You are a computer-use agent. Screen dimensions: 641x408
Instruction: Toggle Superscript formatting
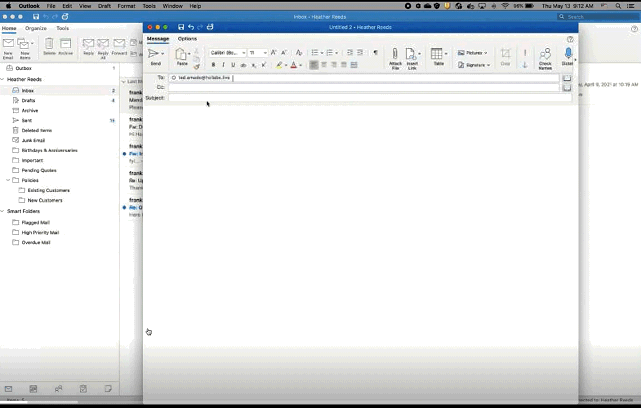(x=264, y=65)
